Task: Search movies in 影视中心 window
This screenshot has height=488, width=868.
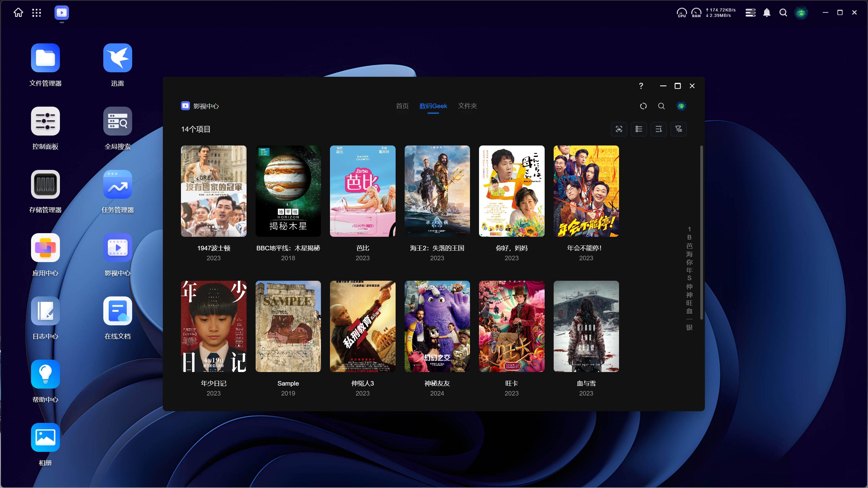Action: [661, 106]
